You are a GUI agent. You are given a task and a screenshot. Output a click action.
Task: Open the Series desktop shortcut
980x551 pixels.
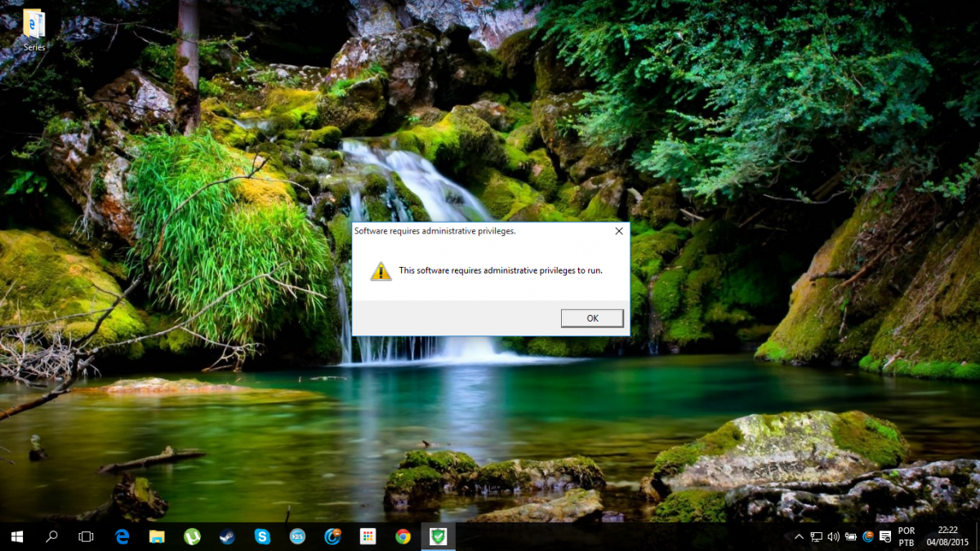34,29
